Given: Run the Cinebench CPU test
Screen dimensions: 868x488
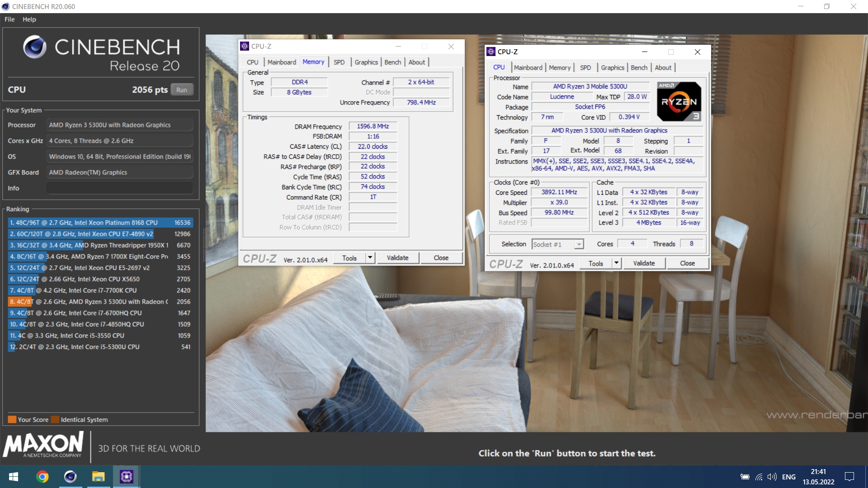Looking at the screenshot, I should click(x=182, y=90).
